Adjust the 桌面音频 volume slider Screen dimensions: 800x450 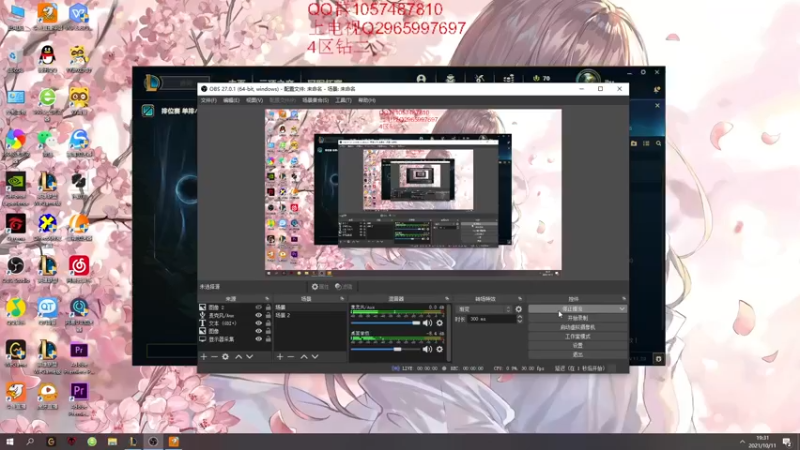385,349
